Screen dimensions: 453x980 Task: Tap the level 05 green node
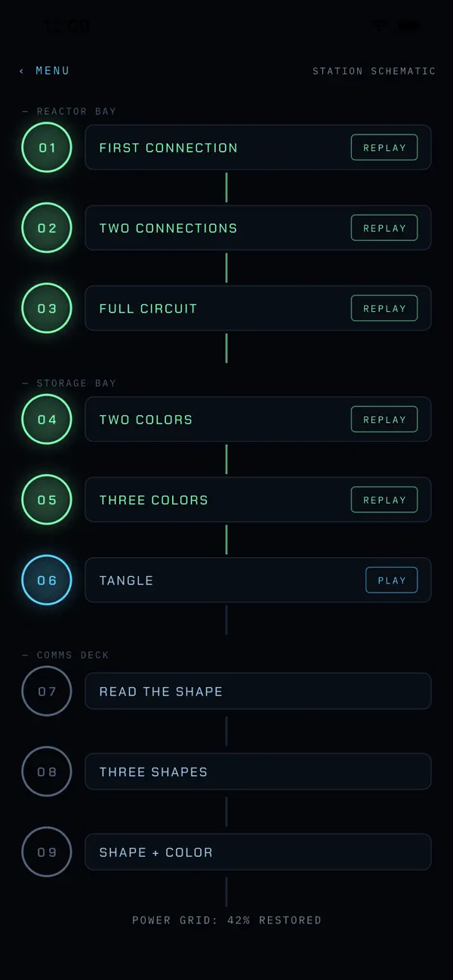[x=47, y=500]
